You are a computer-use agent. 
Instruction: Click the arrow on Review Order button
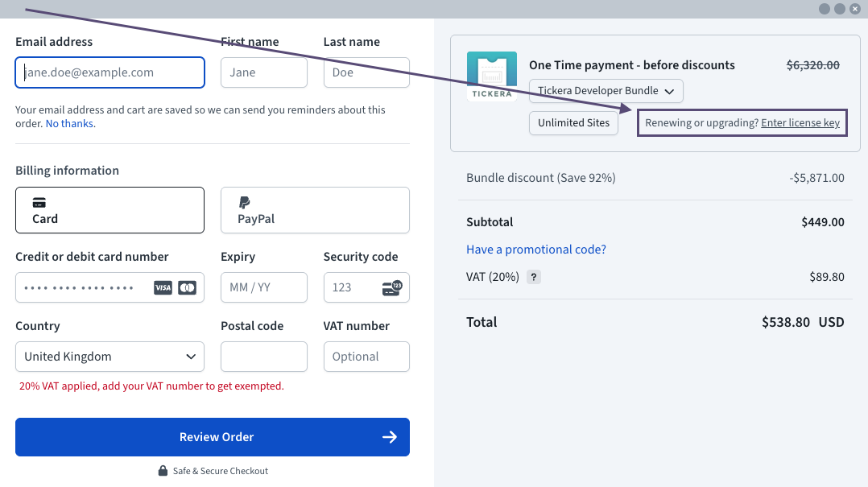[390, 437]
